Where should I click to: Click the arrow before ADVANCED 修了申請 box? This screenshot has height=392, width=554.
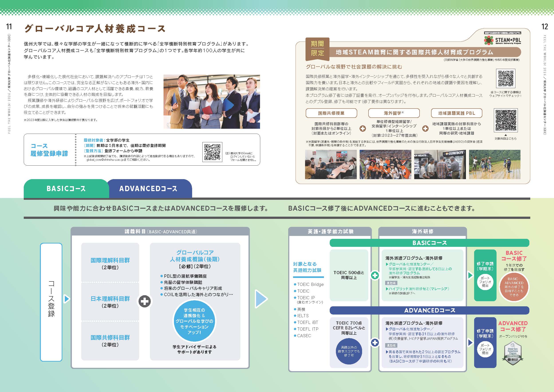470,342
